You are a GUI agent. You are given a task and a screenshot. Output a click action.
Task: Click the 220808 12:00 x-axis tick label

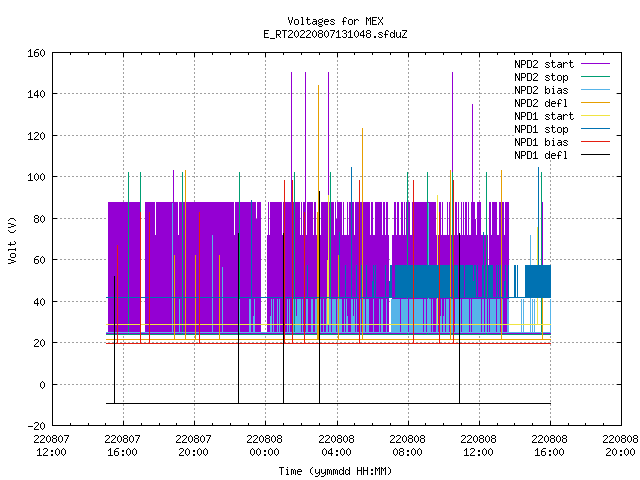point(478,446)
